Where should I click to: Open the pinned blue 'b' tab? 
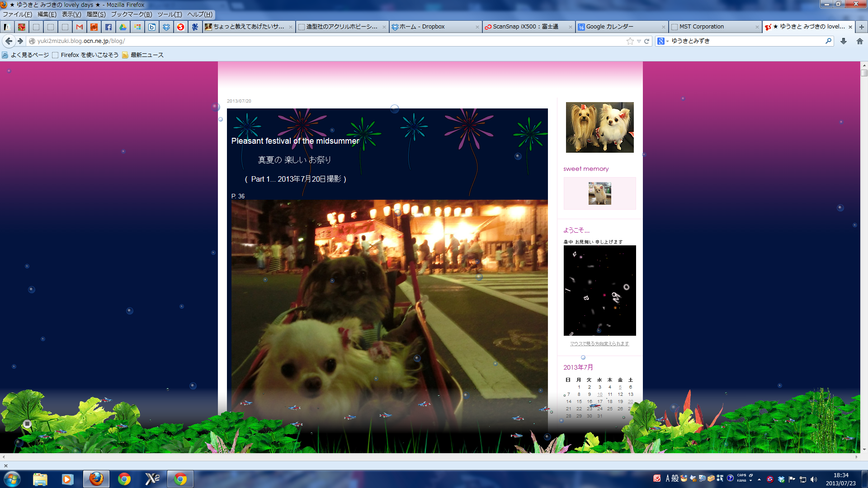tap(152, 27)
